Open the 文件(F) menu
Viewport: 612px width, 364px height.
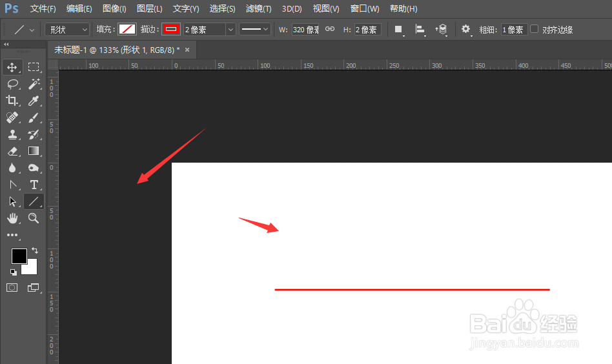43,8
